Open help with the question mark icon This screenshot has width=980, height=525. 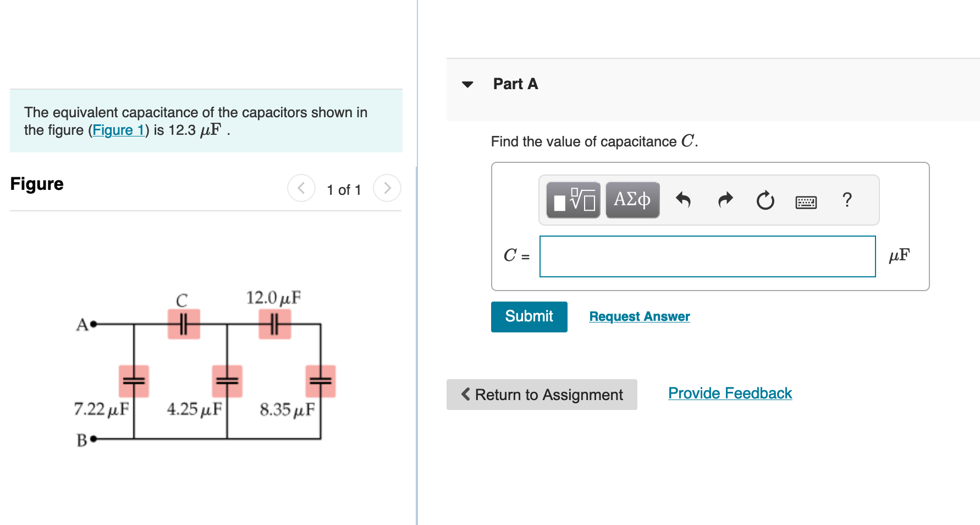tap(846, 200)
